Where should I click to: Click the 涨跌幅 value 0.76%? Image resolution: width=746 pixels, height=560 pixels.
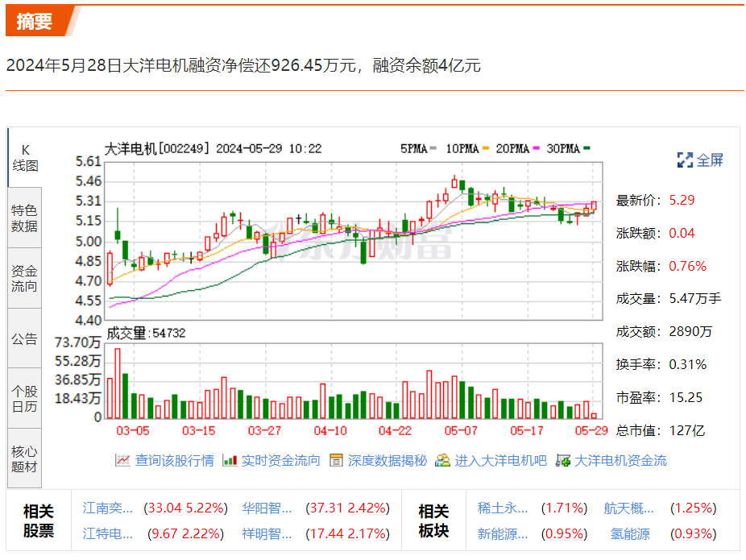687,266
